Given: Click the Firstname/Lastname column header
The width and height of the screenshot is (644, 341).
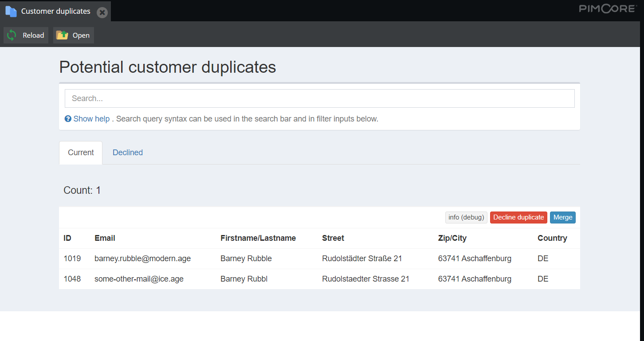Looking at the screenshot, I should tap(258, 238).
